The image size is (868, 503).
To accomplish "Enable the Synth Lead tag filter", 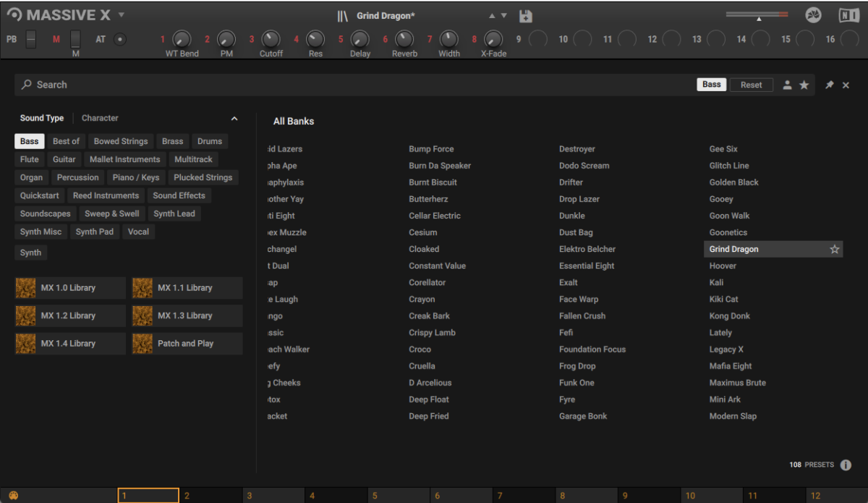I will 174,214.
